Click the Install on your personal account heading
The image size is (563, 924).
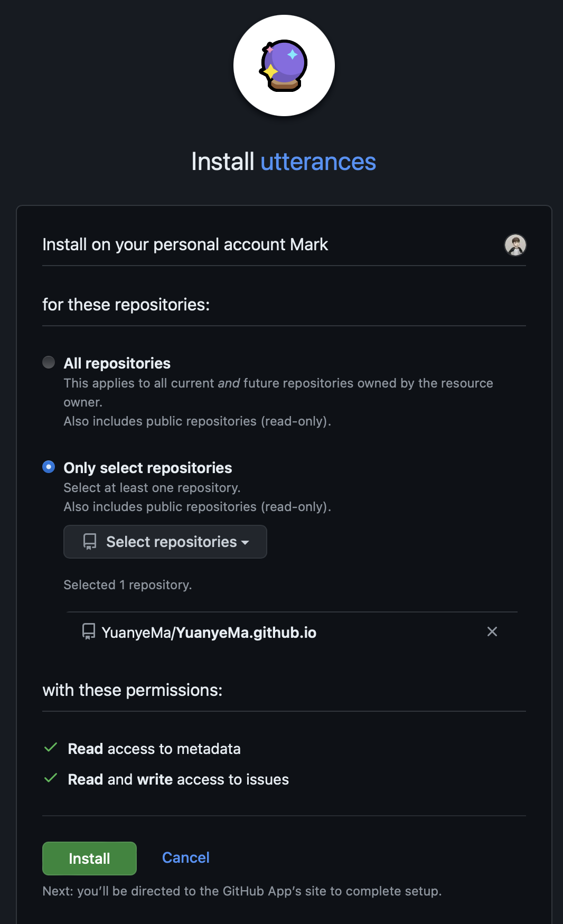coord(185,245)
